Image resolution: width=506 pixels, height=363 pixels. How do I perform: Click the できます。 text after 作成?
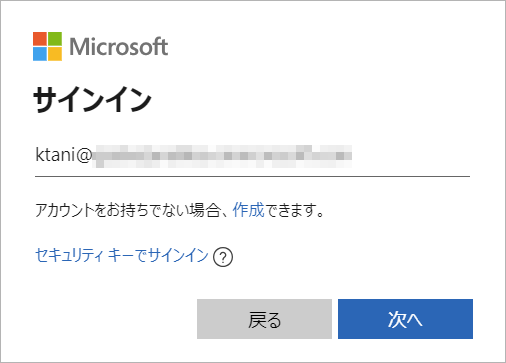[295, 210]
